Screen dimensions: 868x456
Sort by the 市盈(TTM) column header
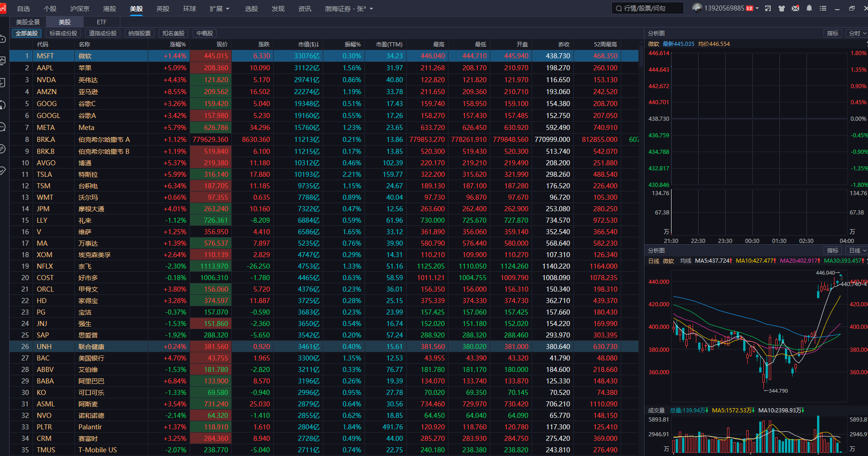point(389,45)
